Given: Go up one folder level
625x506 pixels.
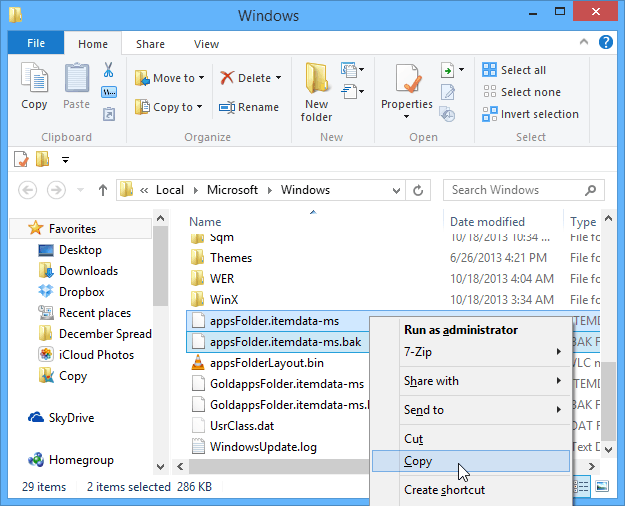Looking at the screenshot, I should click(103, 190).
